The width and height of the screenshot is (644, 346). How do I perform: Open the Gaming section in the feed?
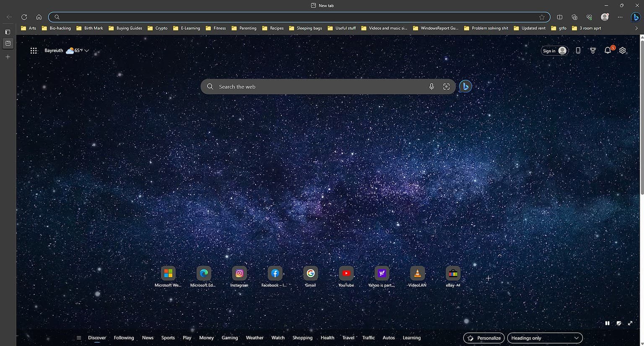(x=229, y=338)
